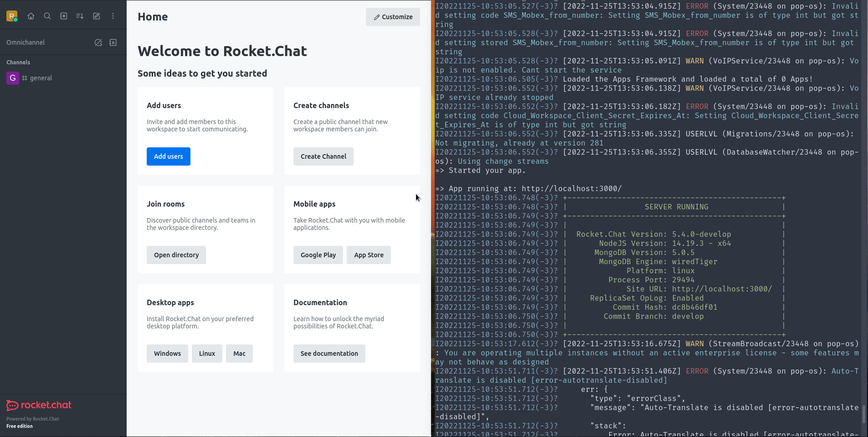
Task: Open Create new using the pencil icon
Action: pos(96,16)
